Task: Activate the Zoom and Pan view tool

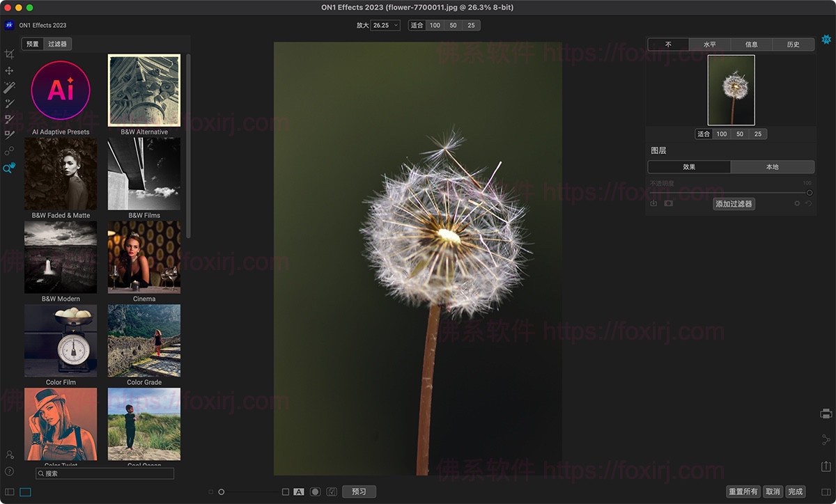Action: coord(9,168)
